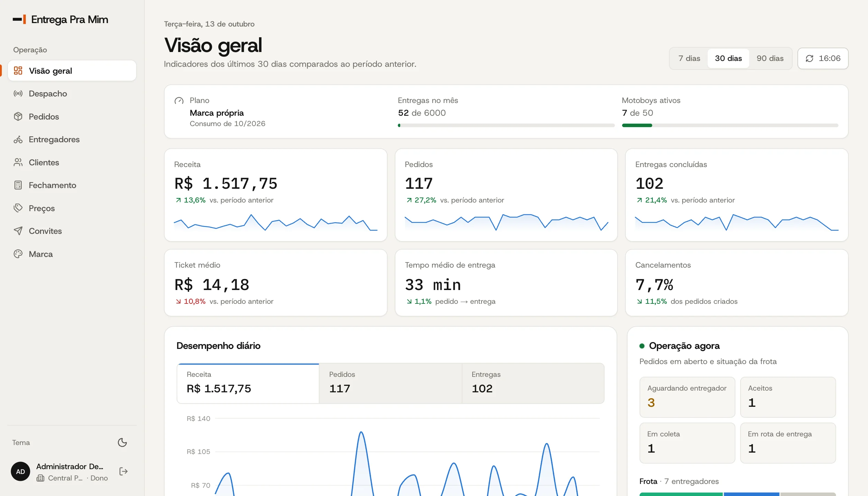This screenshot has height=496, width=868.
Task: Click the Administrador De... user name
Action: click(x=70, y=466)
